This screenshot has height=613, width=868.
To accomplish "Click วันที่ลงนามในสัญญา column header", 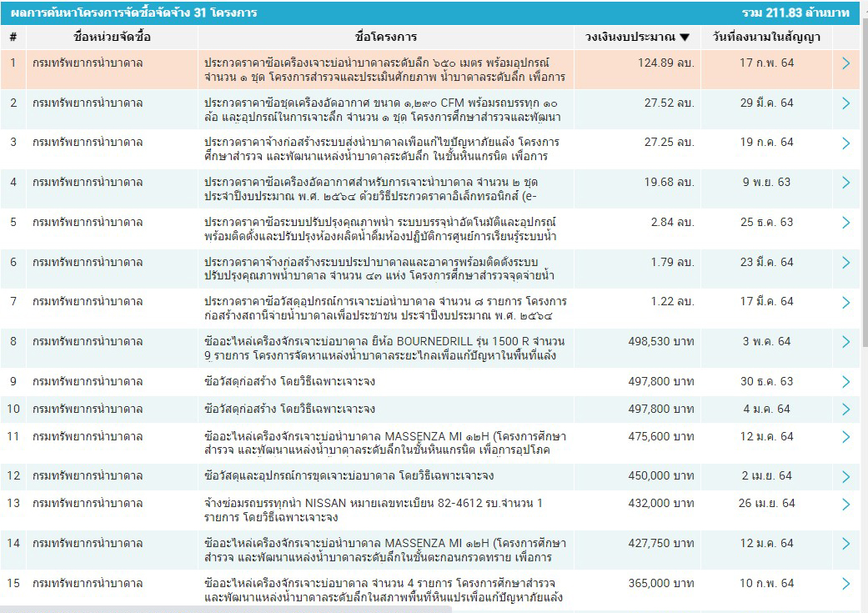I will (x=766, y=38).
